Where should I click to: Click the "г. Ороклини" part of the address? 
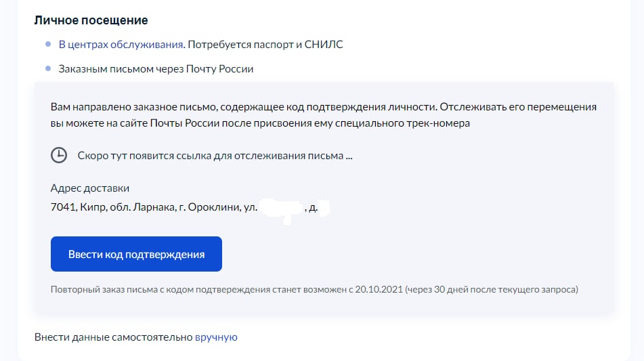pyautogui.click(x=208, y=207)
